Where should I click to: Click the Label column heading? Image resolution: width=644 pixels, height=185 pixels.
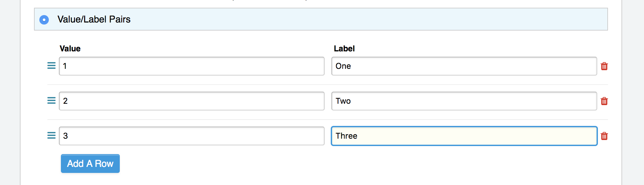pyautogui.click(x=344, y=49)
